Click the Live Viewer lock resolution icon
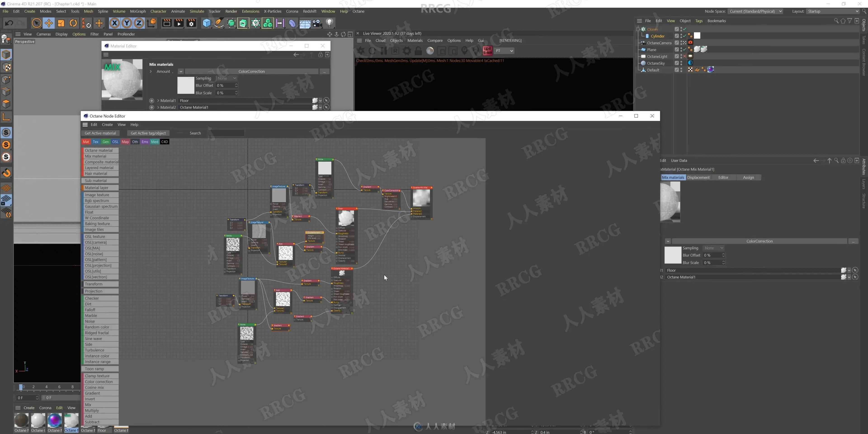The image size is (868, 434). pyautogui.click(x=418, y=51)
